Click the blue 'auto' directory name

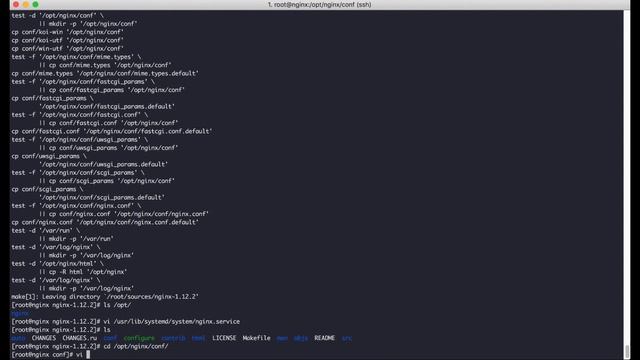click(x=18, y=338)
